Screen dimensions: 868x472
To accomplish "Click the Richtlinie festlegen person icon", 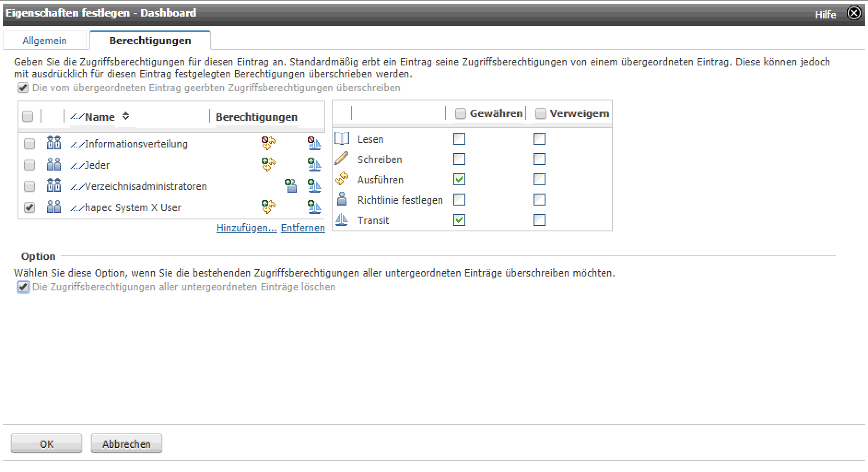I will coord(342,199).
